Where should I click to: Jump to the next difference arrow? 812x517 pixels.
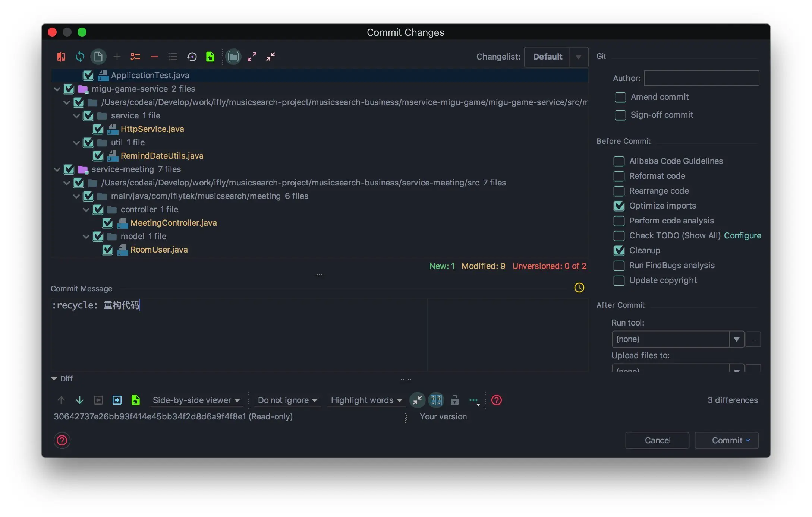coord(80,400)
